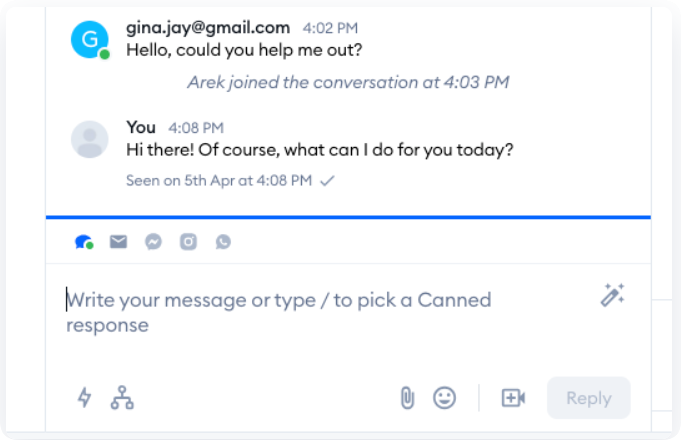Click the "Hello, could you help me out?" message

tap(244, 52)
